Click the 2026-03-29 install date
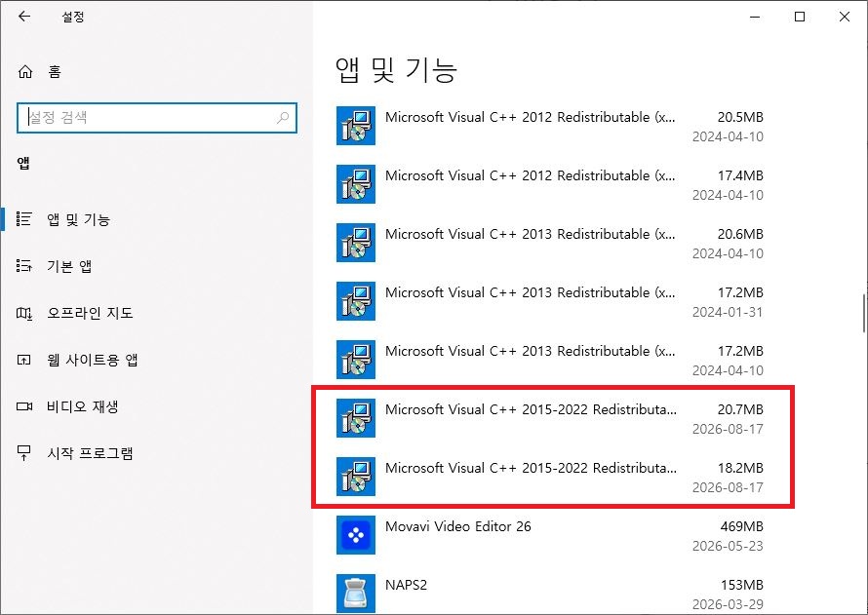This screenshot has height=615, width=868. coord(728,604)
